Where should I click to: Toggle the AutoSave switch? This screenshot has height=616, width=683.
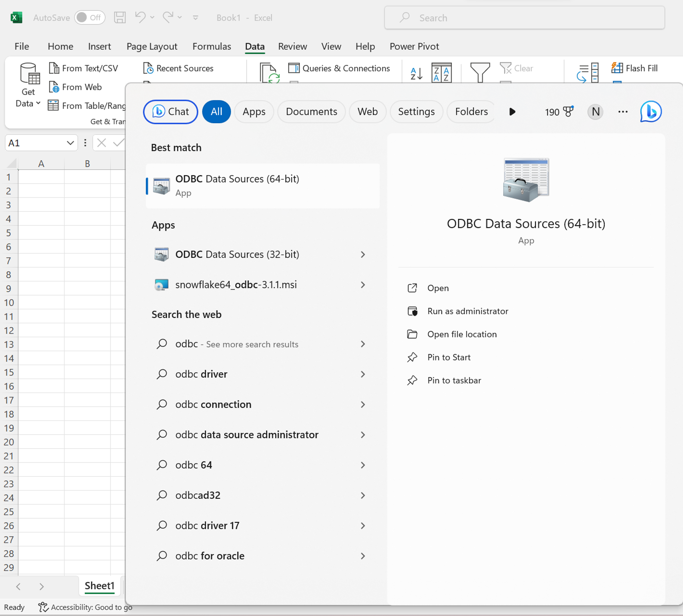point(90,18)
